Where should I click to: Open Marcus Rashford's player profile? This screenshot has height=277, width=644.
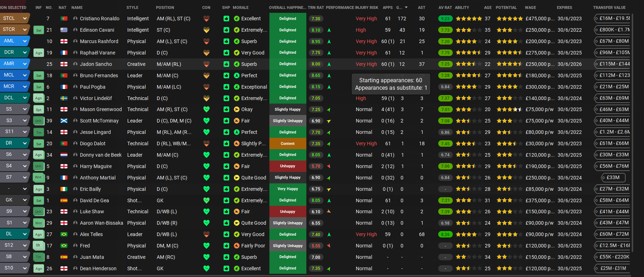point(99,41)
